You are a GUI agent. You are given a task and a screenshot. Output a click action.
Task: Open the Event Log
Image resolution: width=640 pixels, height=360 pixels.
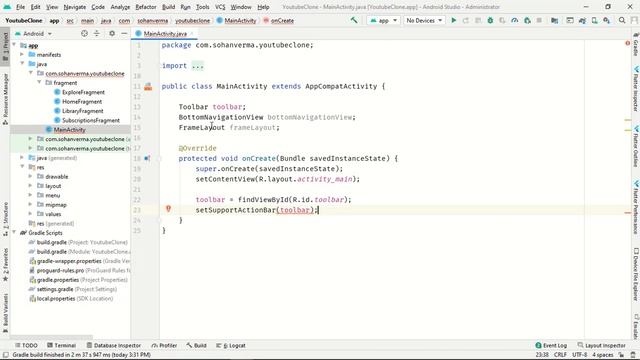pos(551,345)
